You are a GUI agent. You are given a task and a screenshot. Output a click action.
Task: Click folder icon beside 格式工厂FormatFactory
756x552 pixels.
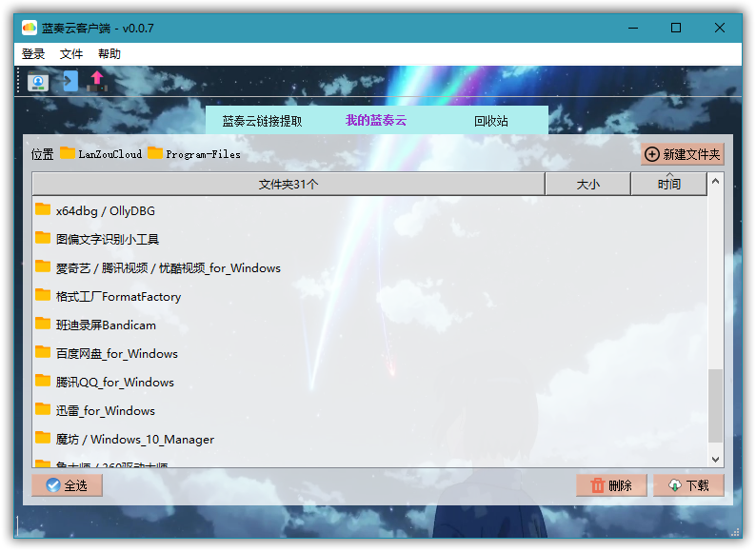pyautogui.click(x=43, y=295)
